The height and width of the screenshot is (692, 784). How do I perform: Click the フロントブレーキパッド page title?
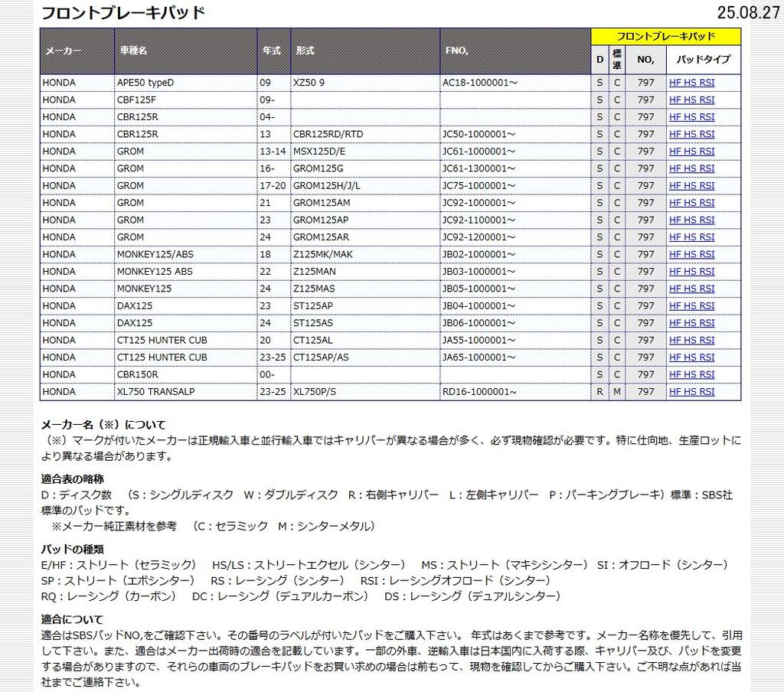[x=122, y=13]
